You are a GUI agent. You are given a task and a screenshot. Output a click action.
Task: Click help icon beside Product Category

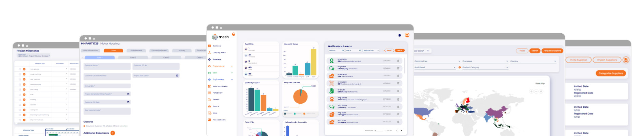[x=460, y=67]
